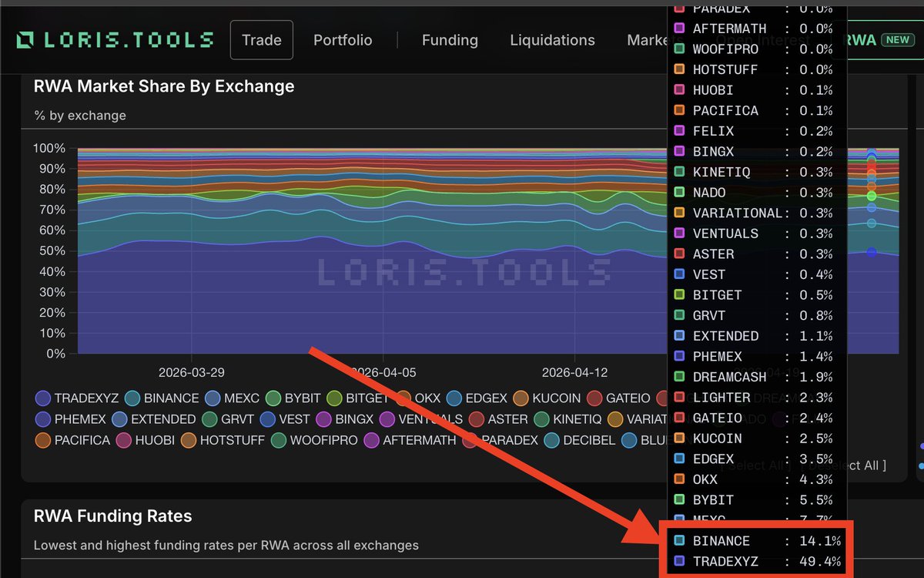
Task: Click the '% by exchange' subtitle
Action: (80, 116)
